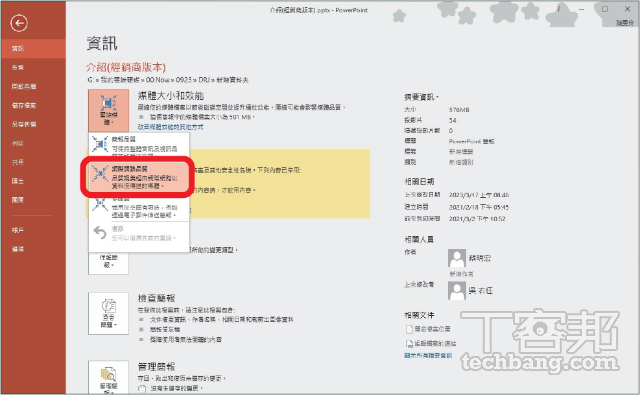Screen dimensions: 640x395
Task: Select the grayed 復原 (Undo) compression entry
Action: pyautogui.click(x=139, y=233)
